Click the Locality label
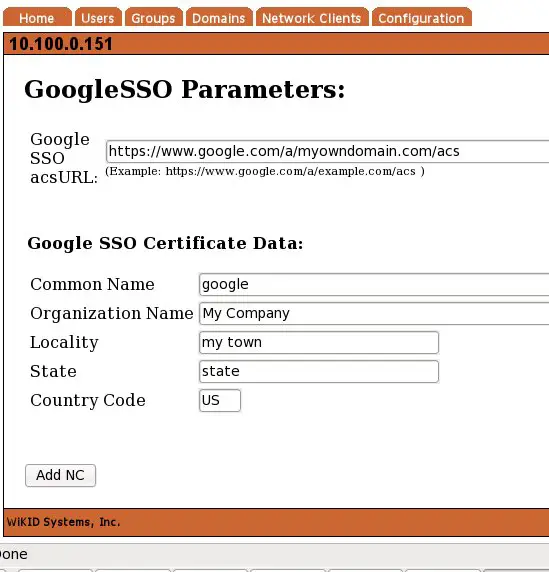 [x=64, y=342]
